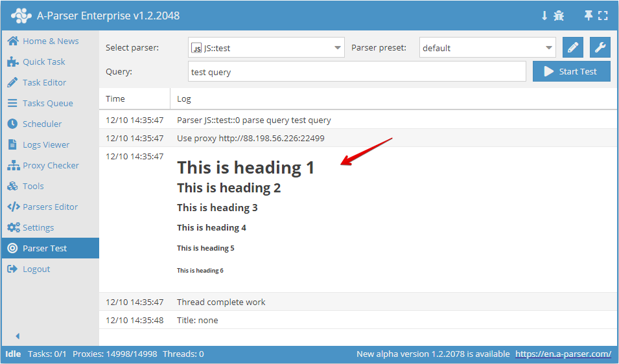The image size is (619, 364).
Task: Click the Scheduler clock icon
Action: pos(12,124)
